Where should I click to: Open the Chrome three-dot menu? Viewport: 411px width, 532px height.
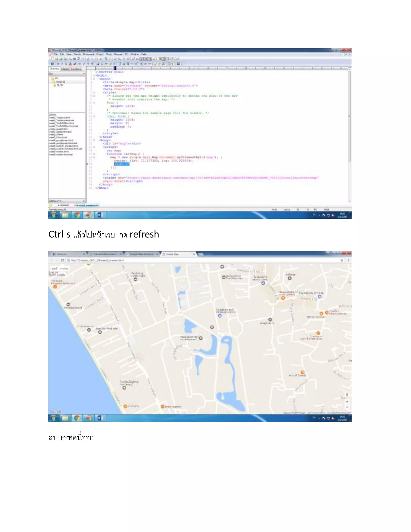coord(348,260)
